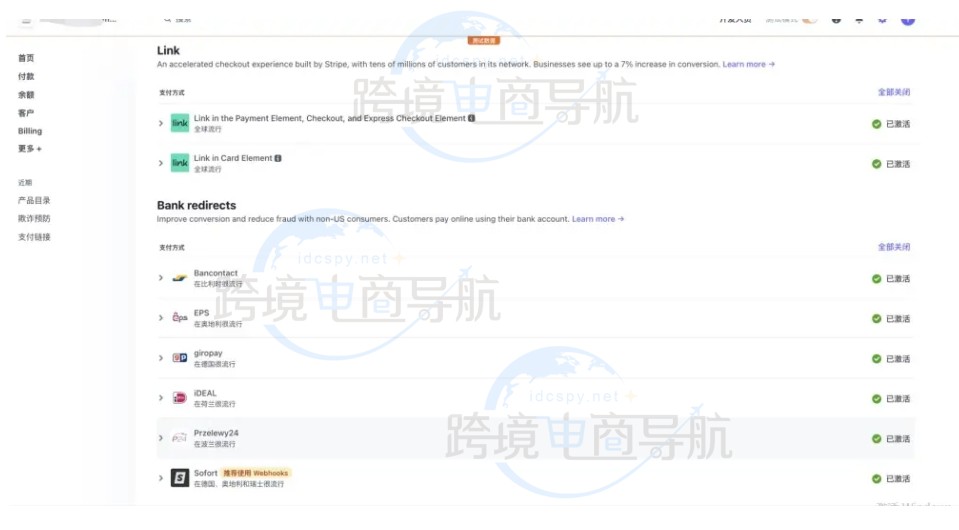Image resolution: width=959 pixels, height=530 pixels.
Task: Select the Bancontact name text
Action: coord(215,273)
